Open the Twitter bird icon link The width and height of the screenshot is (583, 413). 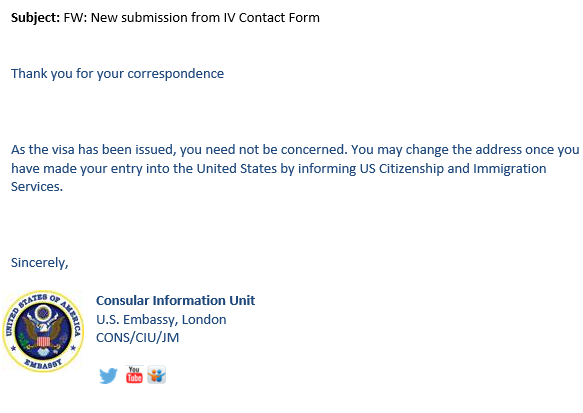point(108,375)
